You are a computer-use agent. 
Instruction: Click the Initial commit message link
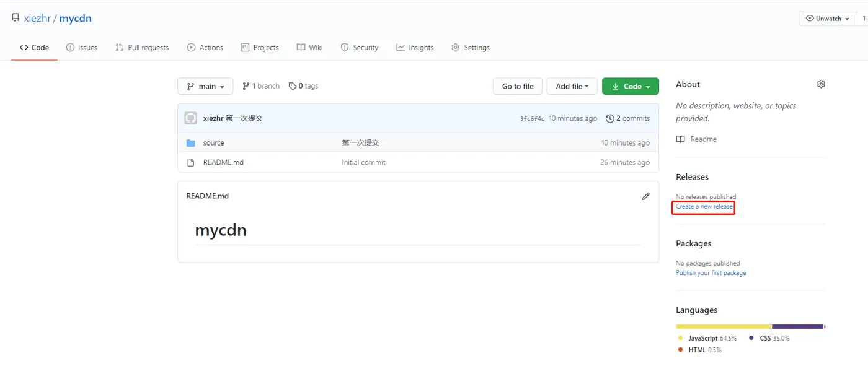click(363, 162)
